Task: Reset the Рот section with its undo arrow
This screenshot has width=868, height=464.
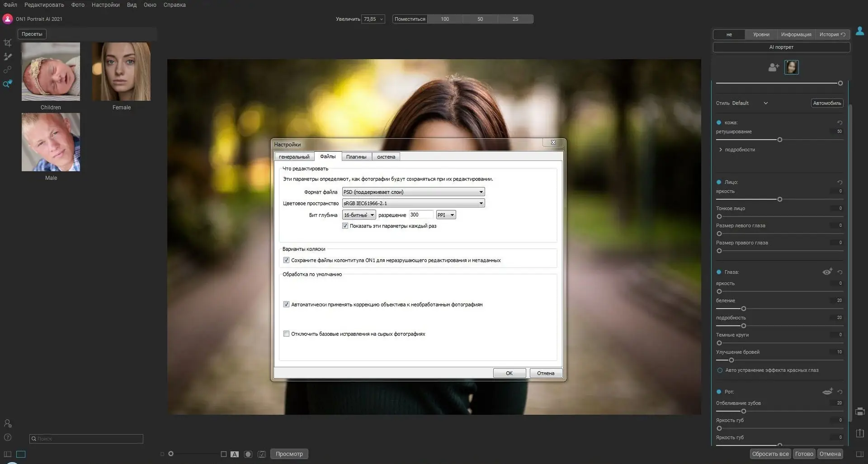Action: click(x=840, y=392)
